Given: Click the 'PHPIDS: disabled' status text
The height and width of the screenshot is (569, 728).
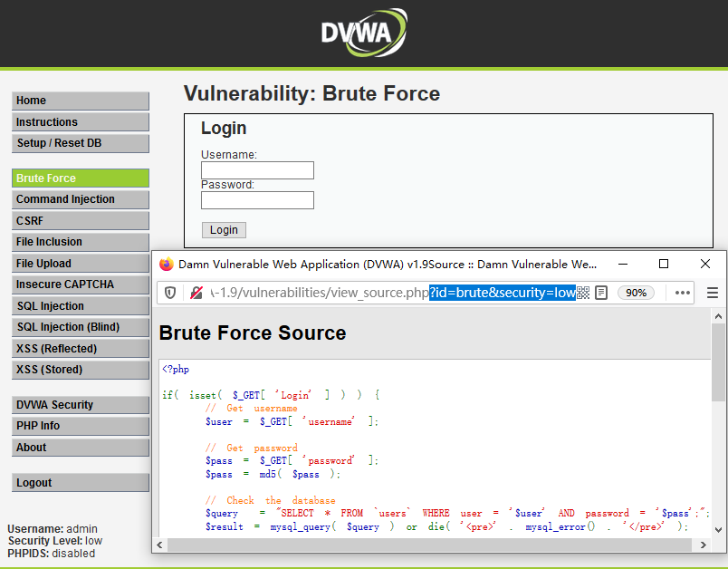Looking at the screenshot, I should (x=51, y=554).
